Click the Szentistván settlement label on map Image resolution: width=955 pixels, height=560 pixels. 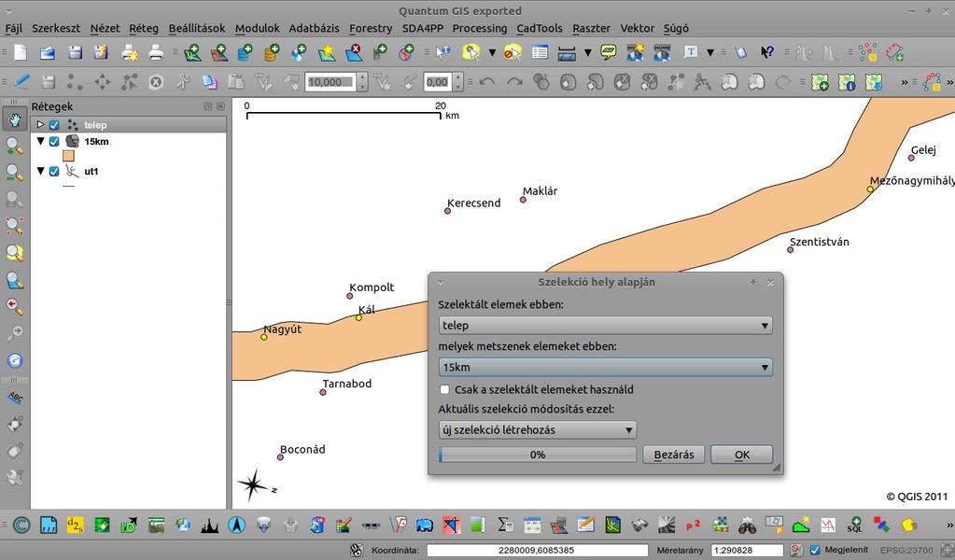[x=820, y=242]
